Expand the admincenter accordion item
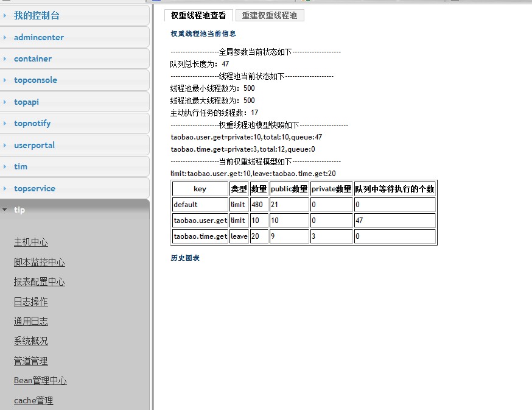The width and height of the screenshot is (532, 410). pos(74,37)
